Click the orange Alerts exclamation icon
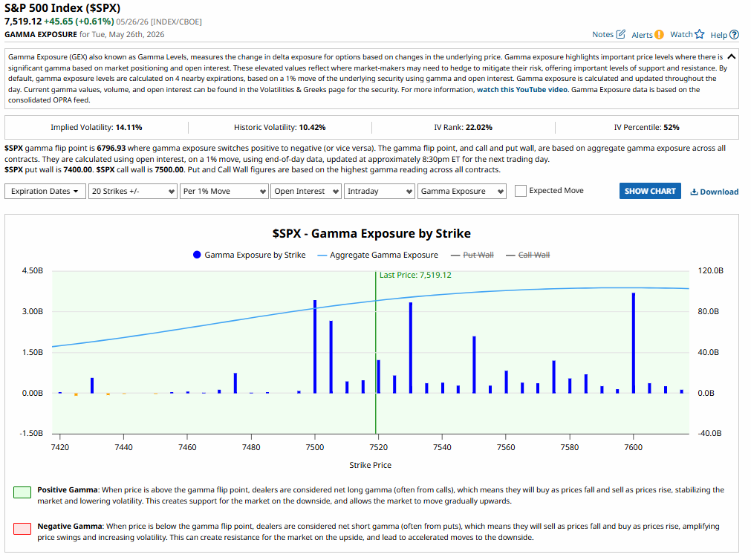Screen dimensions: 751x560 click(659, 34)
